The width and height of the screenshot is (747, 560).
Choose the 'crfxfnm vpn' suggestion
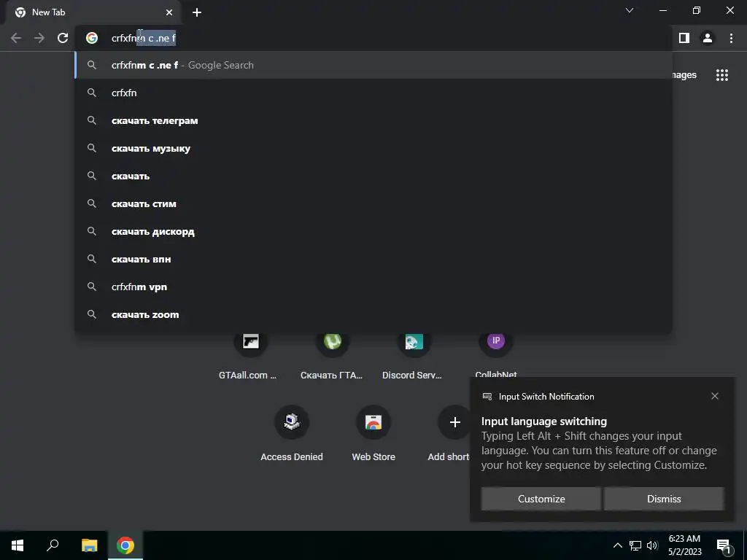(373, 287)
